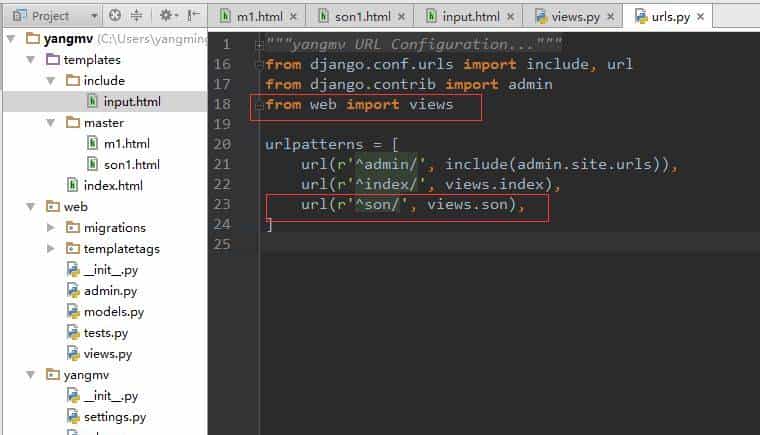760x435 pixels.
Task: Select the urls.py tab
Action: pos(668,16)
